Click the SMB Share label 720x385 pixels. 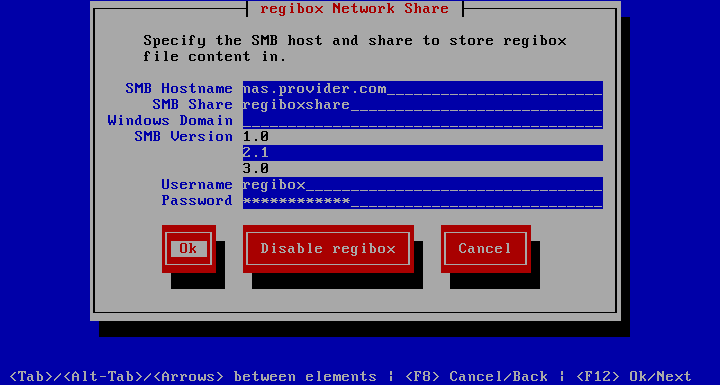[192, 105]
